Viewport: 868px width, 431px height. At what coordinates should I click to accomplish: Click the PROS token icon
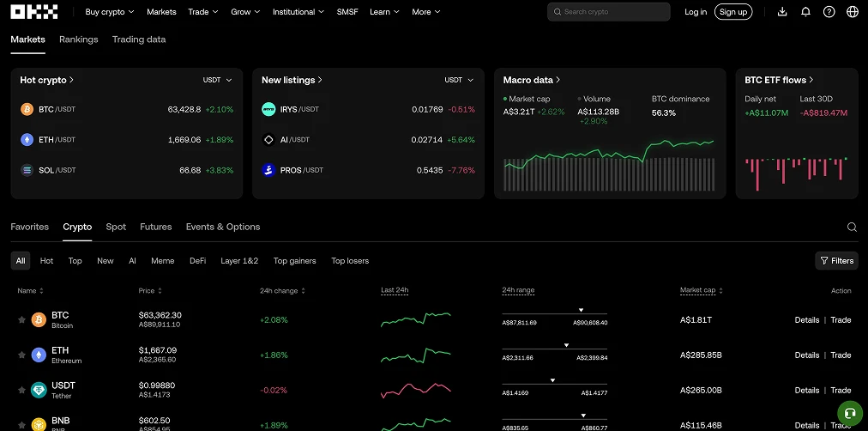coord(268,170)
